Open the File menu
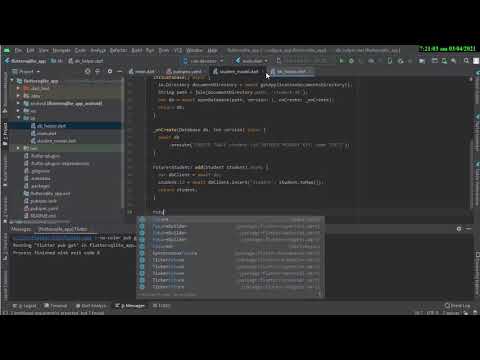This screenshot has height=360, width=480. pos(18,50)
